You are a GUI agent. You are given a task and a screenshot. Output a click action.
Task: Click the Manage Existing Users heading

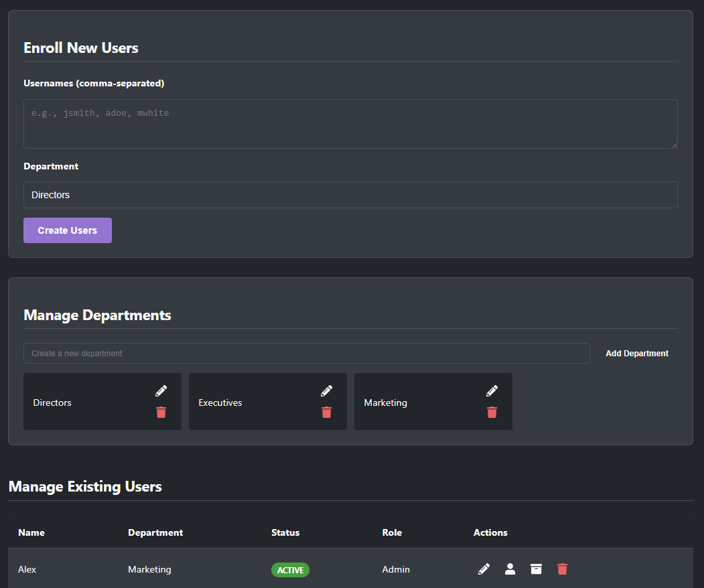85,487
